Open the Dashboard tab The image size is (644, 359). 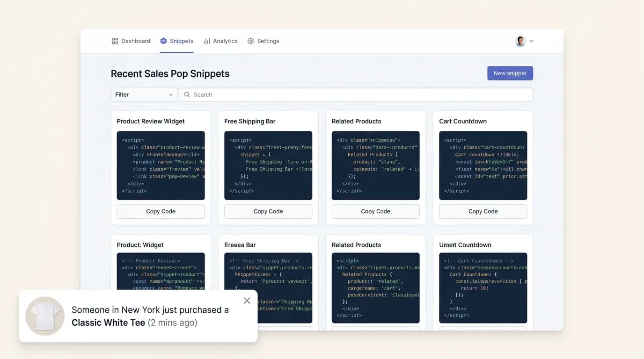pos(131,41)
